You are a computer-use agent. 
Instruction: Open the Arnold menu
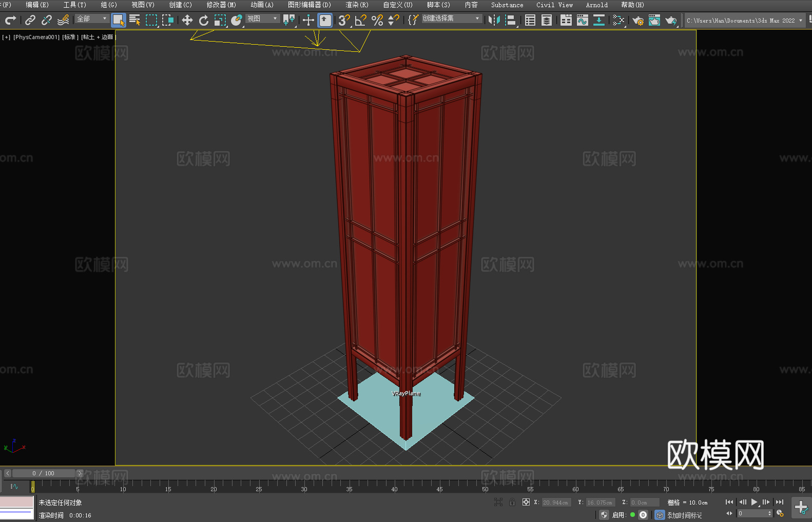pos(596,5)
